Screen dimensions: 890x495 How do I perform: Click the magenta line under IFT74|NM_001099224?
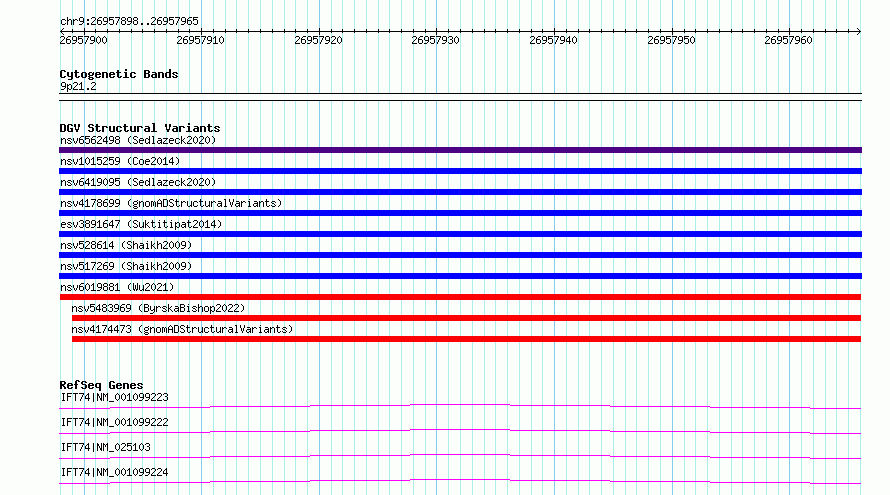460,481
